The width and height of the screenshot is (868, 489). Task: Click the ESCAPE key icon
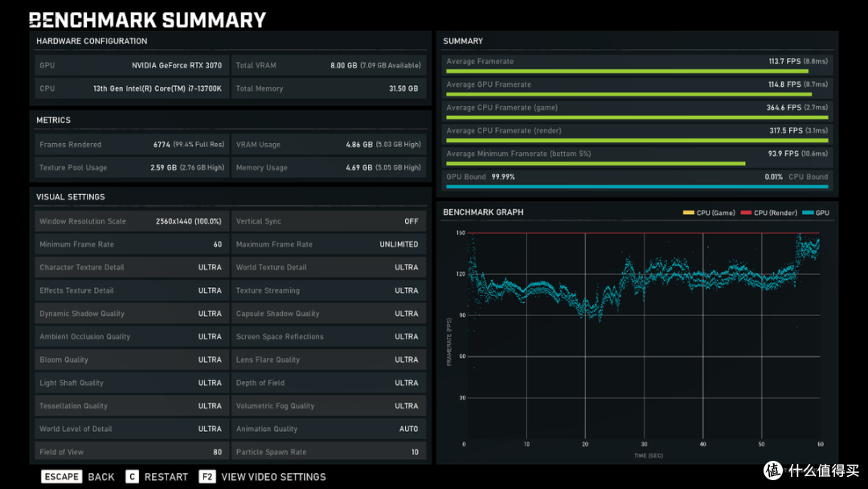tap(62, 477)
